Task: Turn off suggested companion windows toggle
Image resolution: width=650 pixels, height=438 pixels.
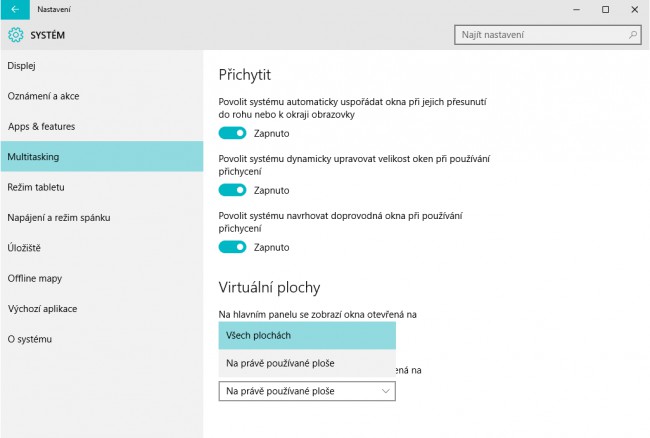Action: coord(232,247)
